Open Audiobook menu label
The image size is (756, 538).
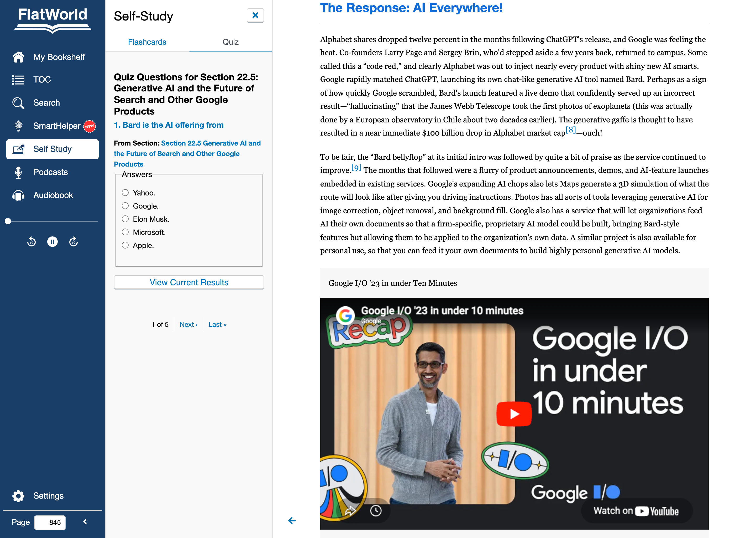click(53, 195)
